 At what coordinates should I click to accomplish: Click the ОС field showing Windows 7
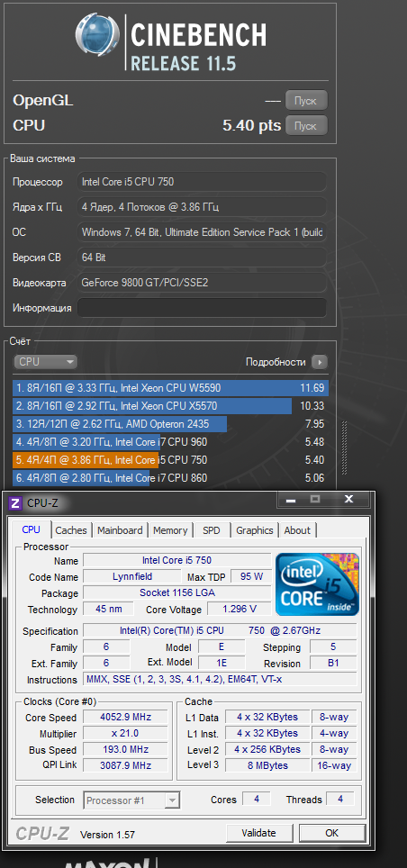pos(202,232)
